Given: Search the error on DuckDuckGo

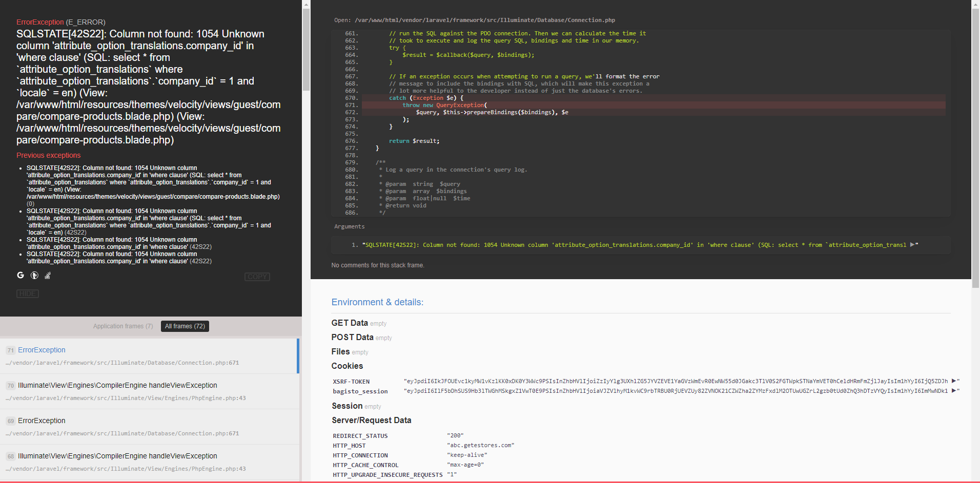Looking at the screenshot, I should 34,275.
